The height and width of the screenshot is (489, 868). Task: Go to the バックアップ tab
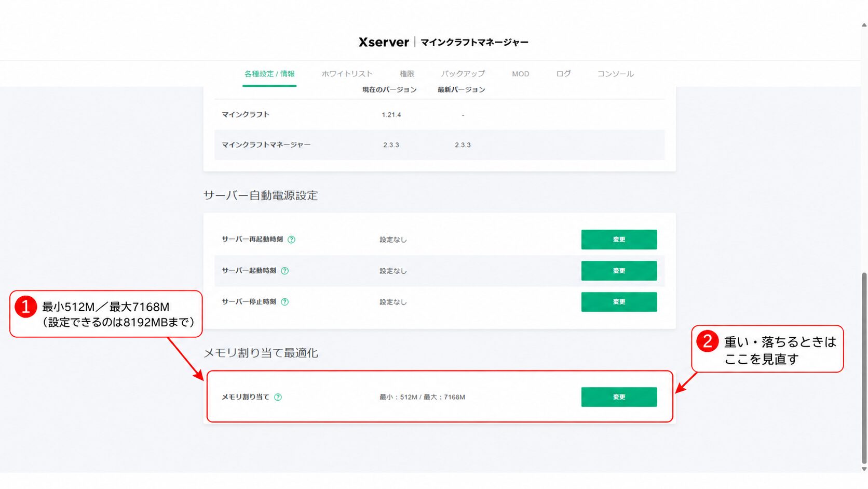pyautogui.click(x=463, y=74)
